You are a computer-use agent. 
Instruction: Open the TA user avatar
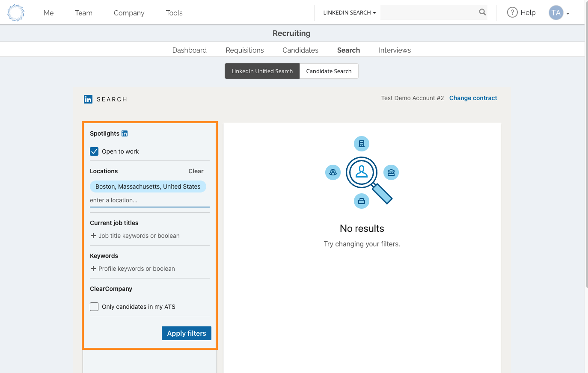click(x=556, y=13)
